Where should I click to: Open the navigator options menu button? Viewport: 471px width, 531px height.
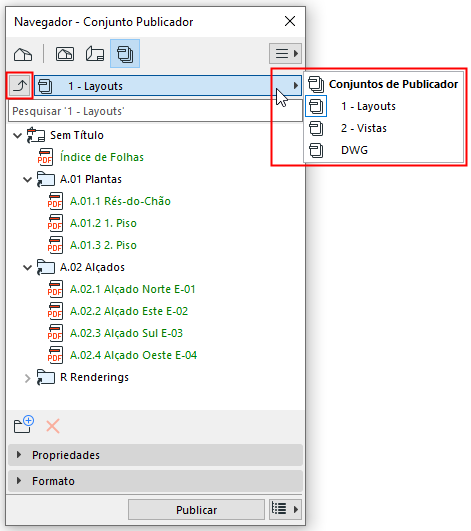[x=285, y=54]
